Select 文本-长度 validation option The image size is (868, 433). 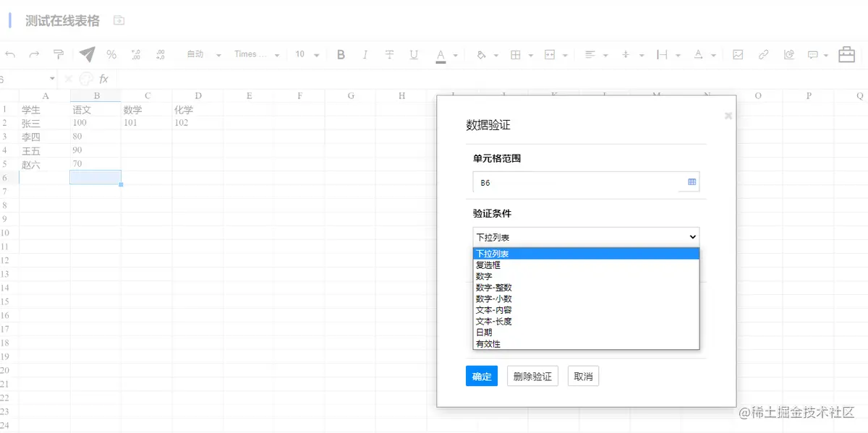coord(586,321)
